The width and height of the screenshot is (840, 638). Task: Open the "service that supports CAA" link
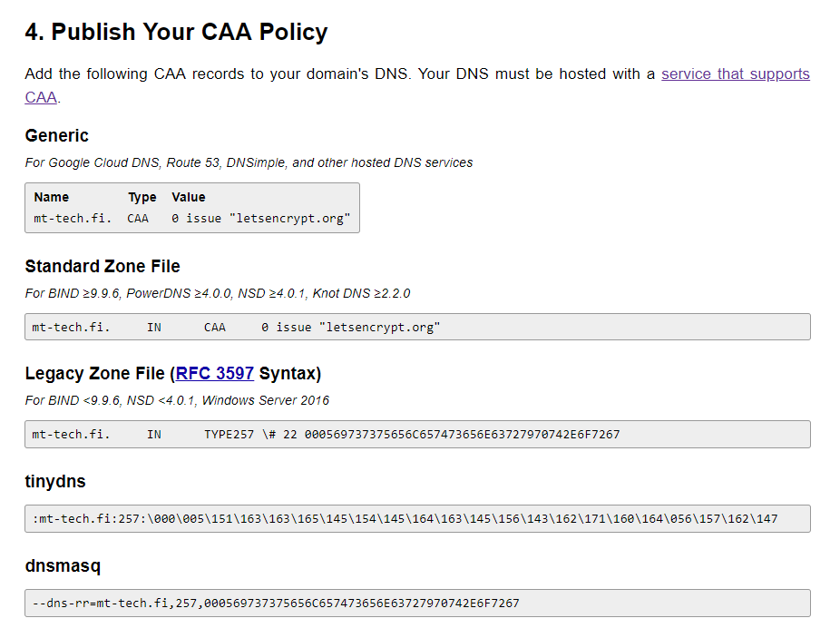[735, 74]
